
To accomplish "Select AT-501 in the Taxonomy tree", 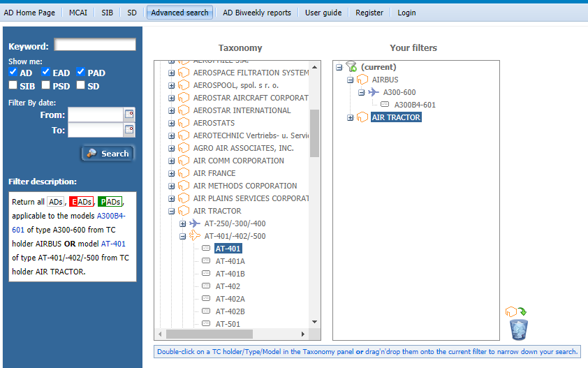I will point(228,324).
